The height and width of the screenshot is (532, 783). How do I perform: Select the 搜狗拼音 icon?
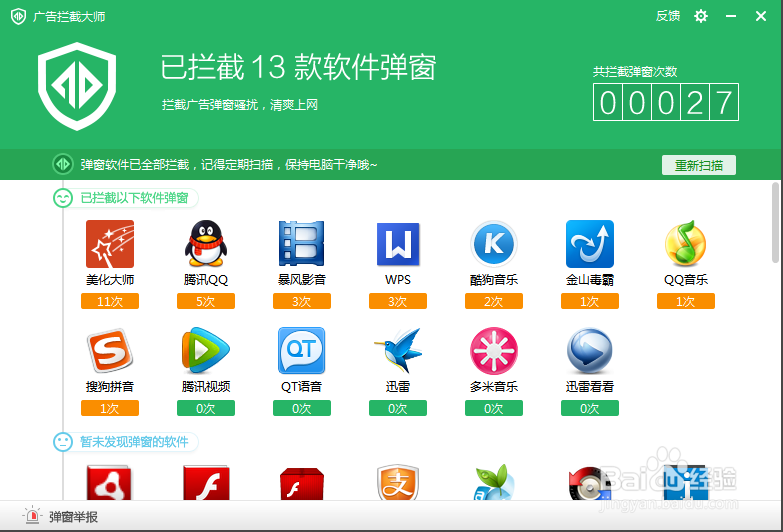(110, 351)
